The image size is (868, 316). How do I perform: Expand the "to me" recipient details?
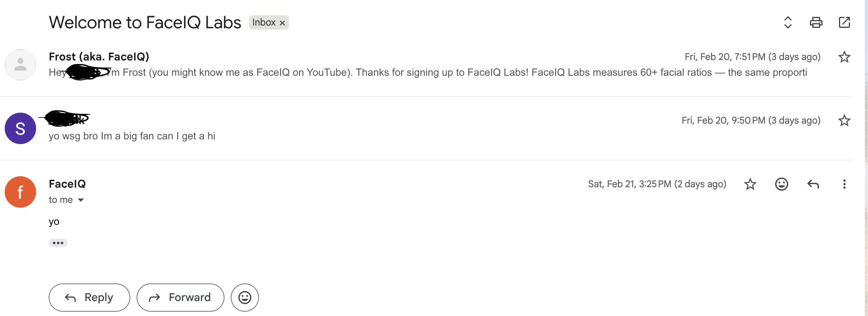(81, 200)
